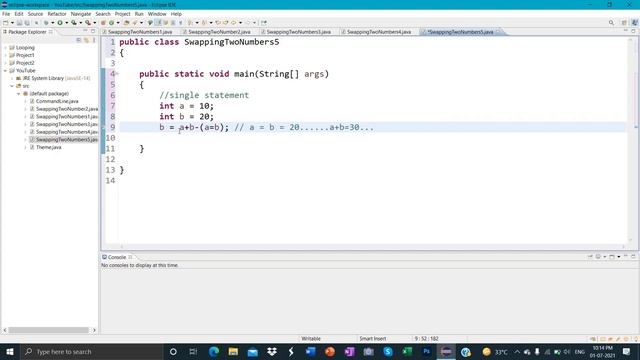Click the Open Type toolbar icon
Screen dimensions: 640x360
[x=126, y=22]
